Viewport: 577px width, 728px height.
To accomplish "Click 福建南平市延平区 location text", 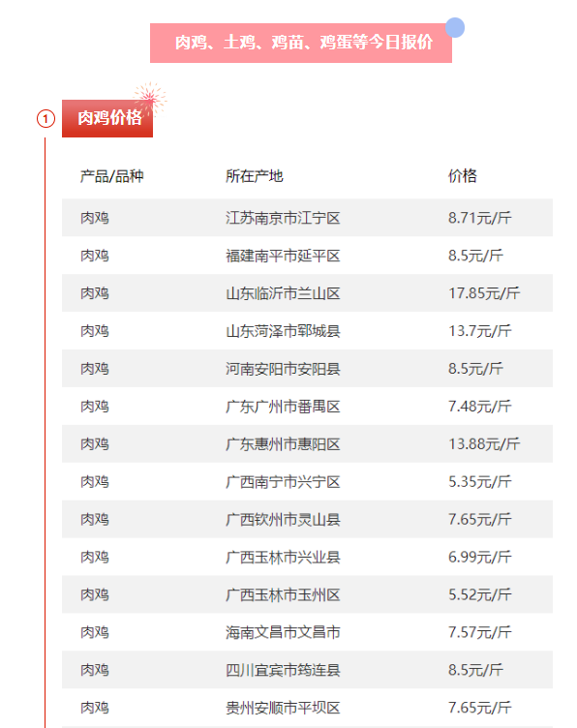I will (x=283, y=256).
